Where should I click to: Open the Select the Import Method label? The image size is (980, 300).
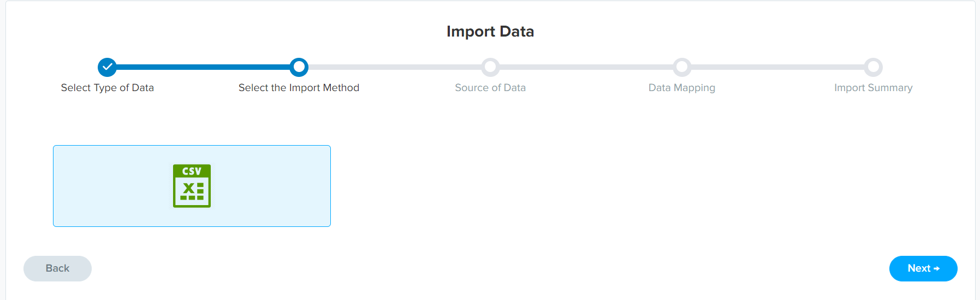coord(299,88)
